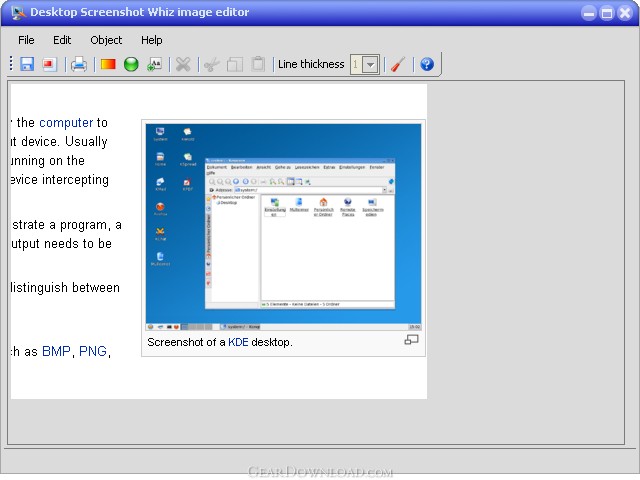Select the red-orange rectangle shape tool
The image size is (640, 480).
click(108, 64)
